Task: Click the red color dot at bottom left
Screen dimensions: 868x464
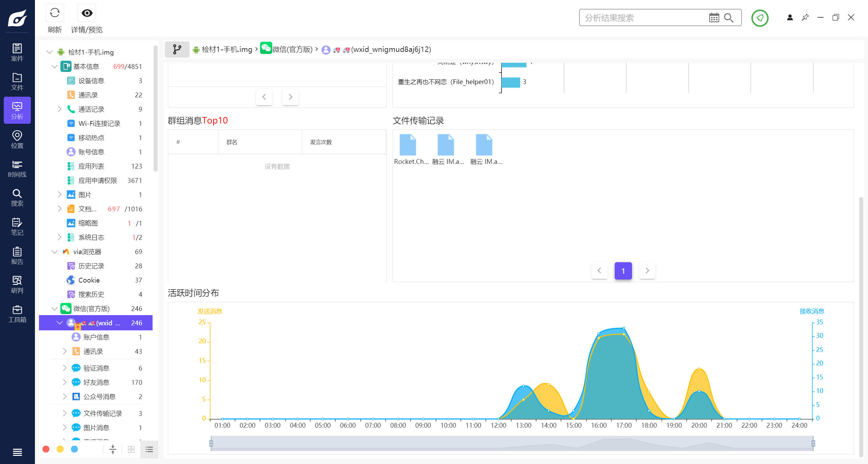Action: pyautogui.click(x=46, y=449)
